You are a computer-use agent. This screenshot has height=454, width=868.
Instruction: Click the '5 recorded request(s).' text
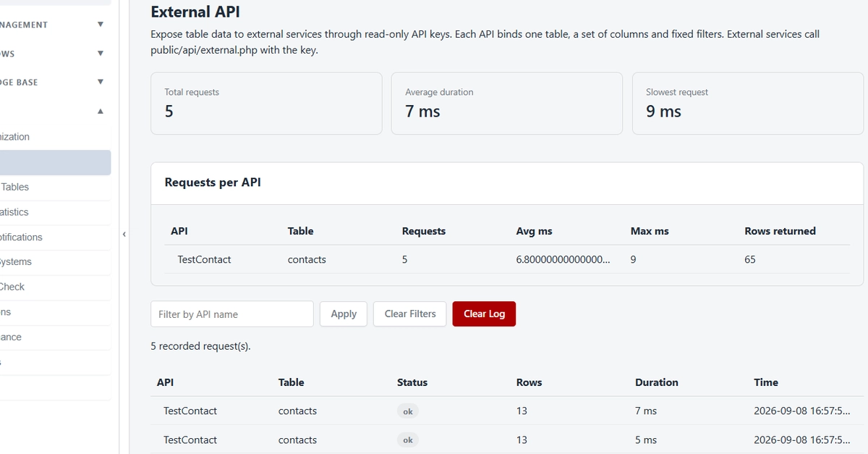point(200,346)
